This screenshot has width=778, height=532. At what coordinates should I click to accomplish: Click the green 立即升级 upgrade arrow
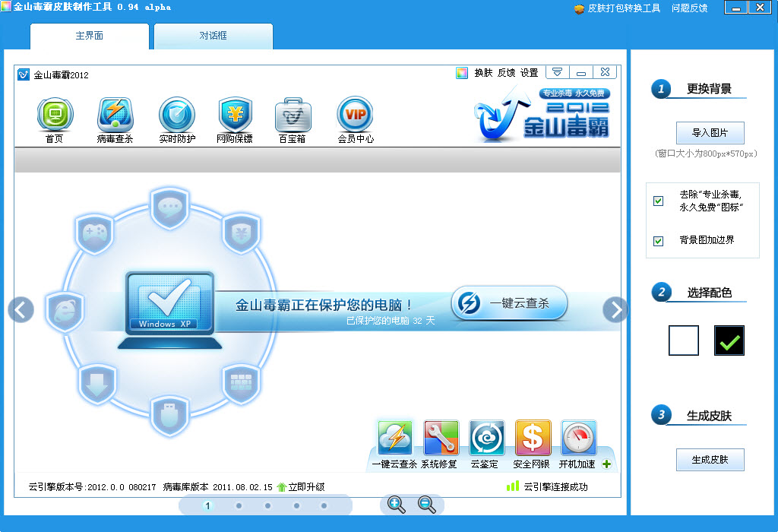282,487
